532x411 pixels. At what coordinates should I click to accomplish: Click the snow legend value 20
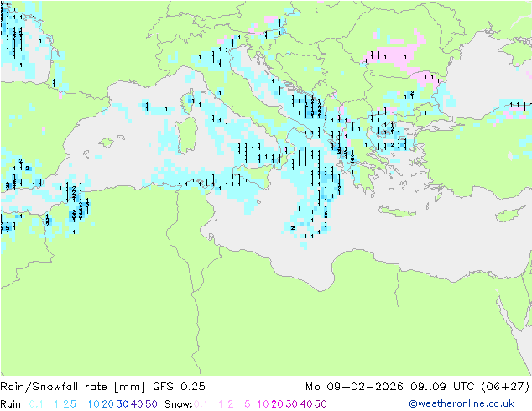277,404
